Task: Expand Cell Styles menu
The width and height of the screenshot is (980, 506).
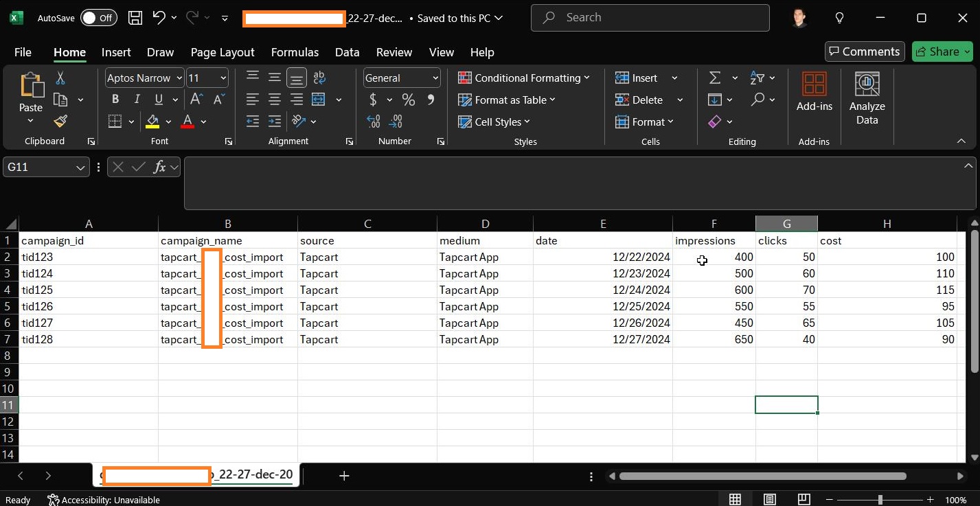Action: click(x=494, y=122)
